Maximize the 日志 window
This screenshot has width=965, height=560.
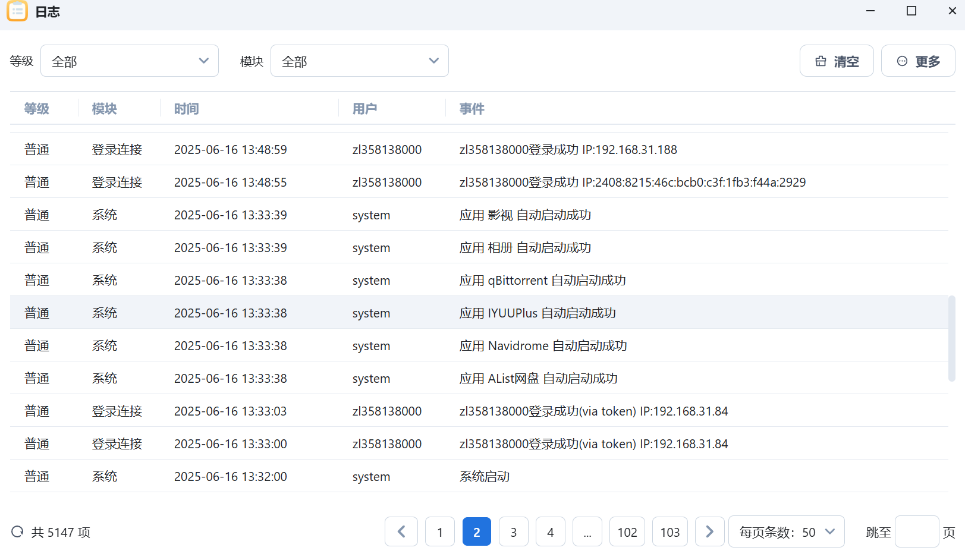pyautogui.click(x=911, y=11)
